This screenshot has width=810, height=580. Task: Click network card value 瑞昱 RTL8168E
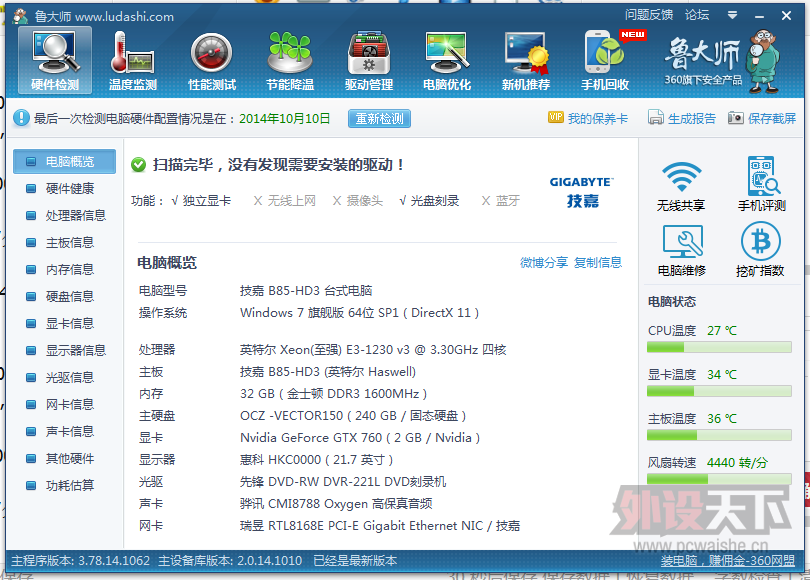[x=380, y=526]
